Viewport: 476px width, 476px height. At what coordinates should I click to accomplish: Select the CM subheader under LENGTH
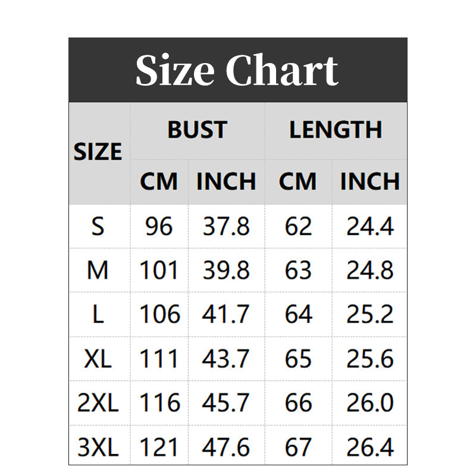click(x=298, y=182)
